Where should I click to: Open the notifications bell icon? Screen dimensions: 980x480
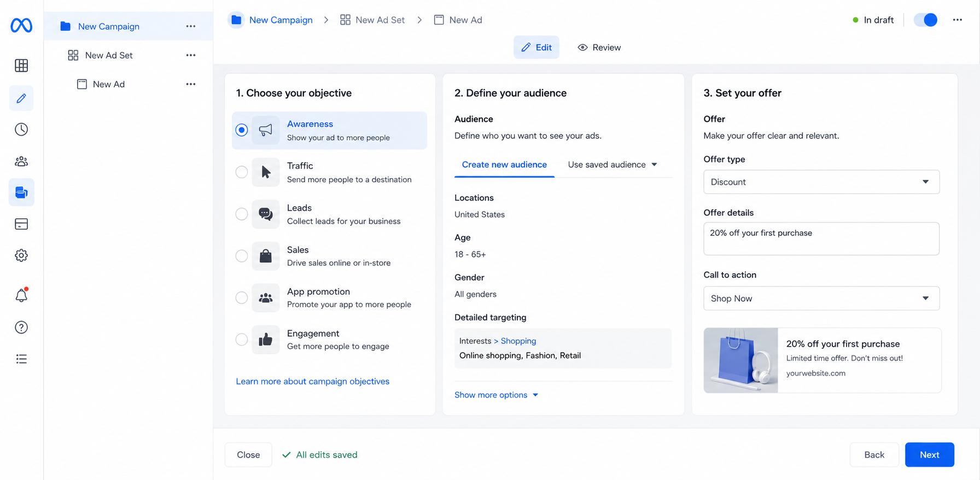(21, 295)
